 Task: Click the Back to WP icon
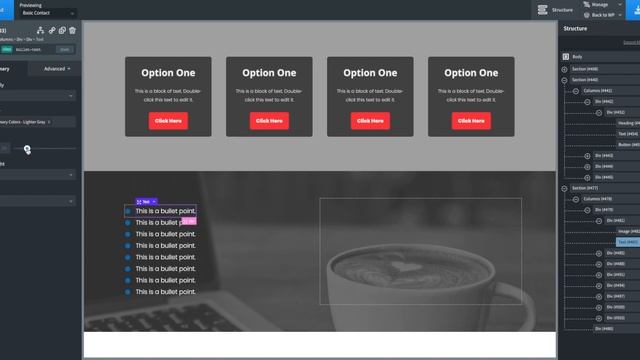(587, 15)
